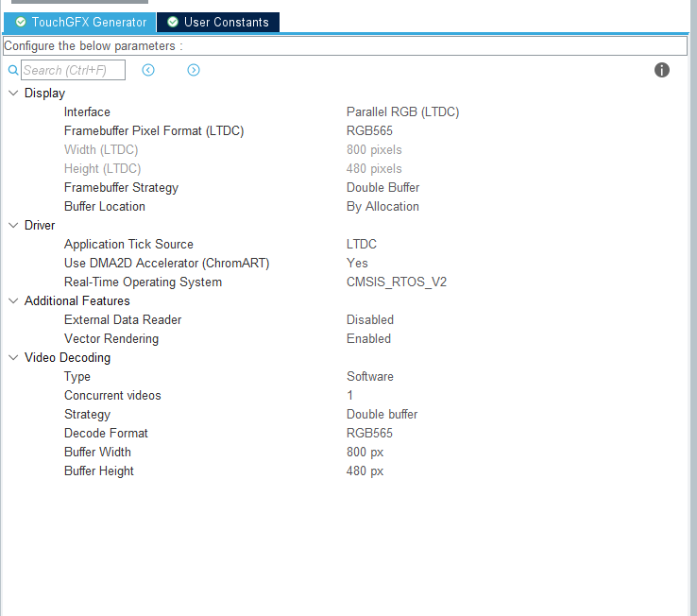
Task: Go to previous search result arrow
Action: click(x=148, y=70)
